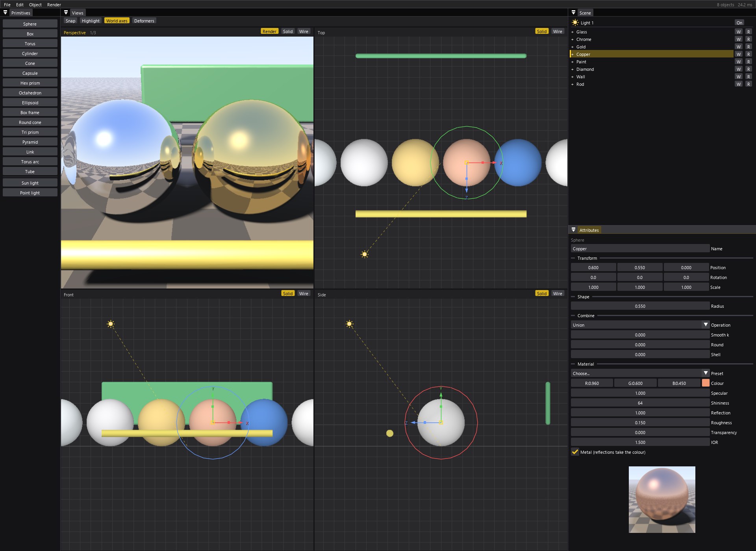Open the Render menu

(54, 5)
